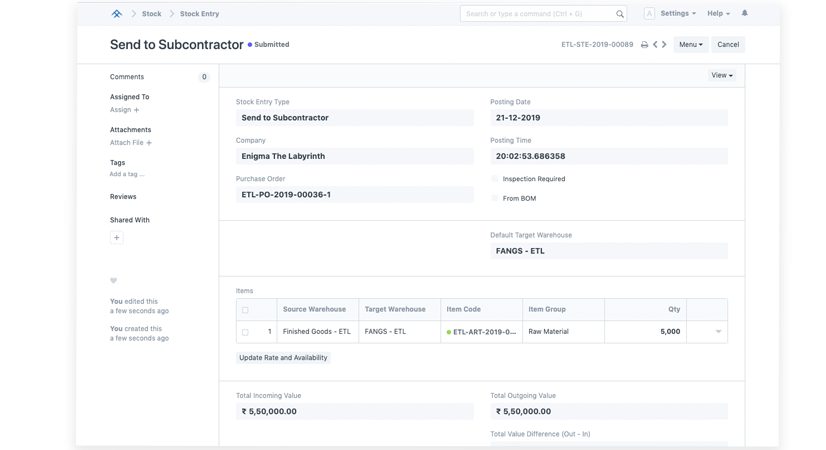This screenshot has height=450, width=826.
Task: Open the Settings menu
Action: (x=679, y=14)
